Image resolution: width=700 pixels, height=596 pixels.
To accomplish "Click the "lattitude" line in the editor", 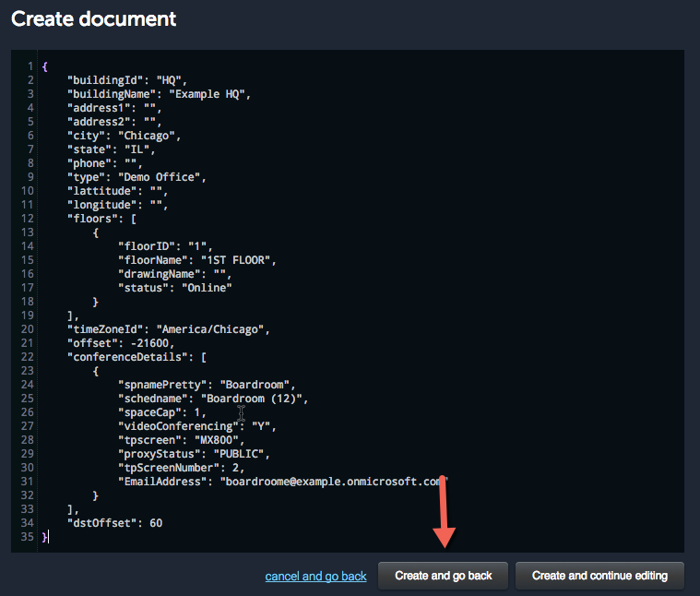I will (117, 191).
